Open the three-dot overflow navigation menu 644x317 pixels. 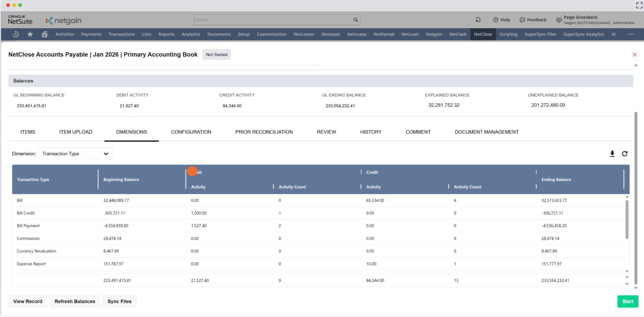point(631,34)
